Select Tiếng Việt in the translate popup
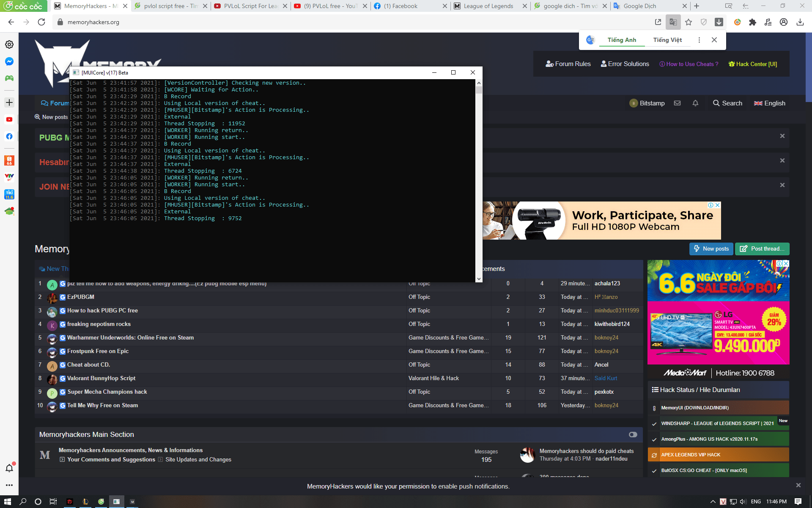This screenshot has height=508, width=812. 667,40
